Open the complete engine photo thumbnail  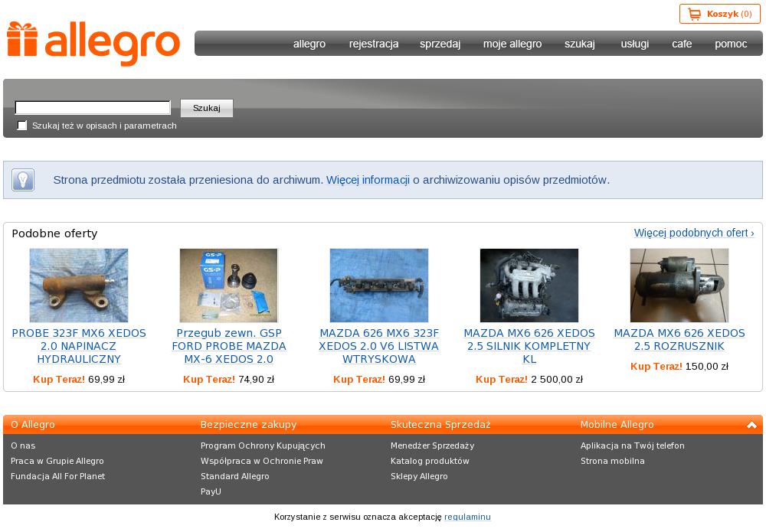point(529,286)
